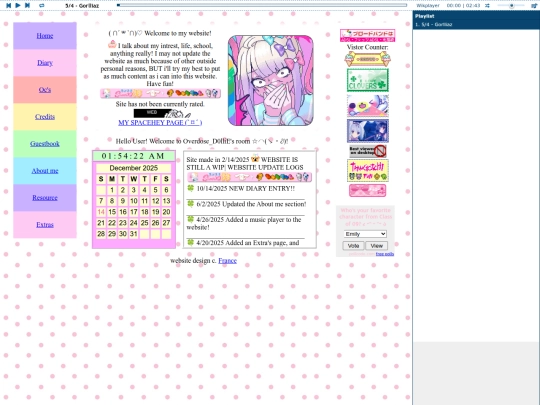This screenshot has height=405, width=540.
Task: Click the yellow Tamagotchi fan badge
Action: point(368,170)
